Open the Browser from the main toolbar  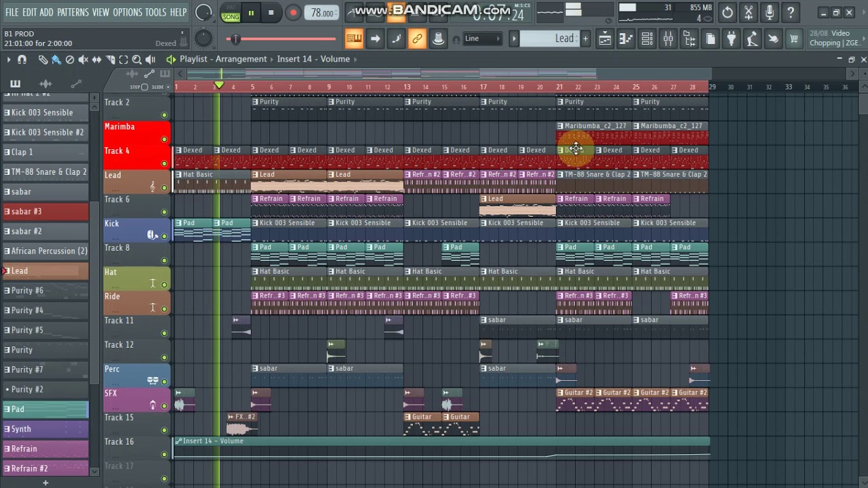(689, 39)
